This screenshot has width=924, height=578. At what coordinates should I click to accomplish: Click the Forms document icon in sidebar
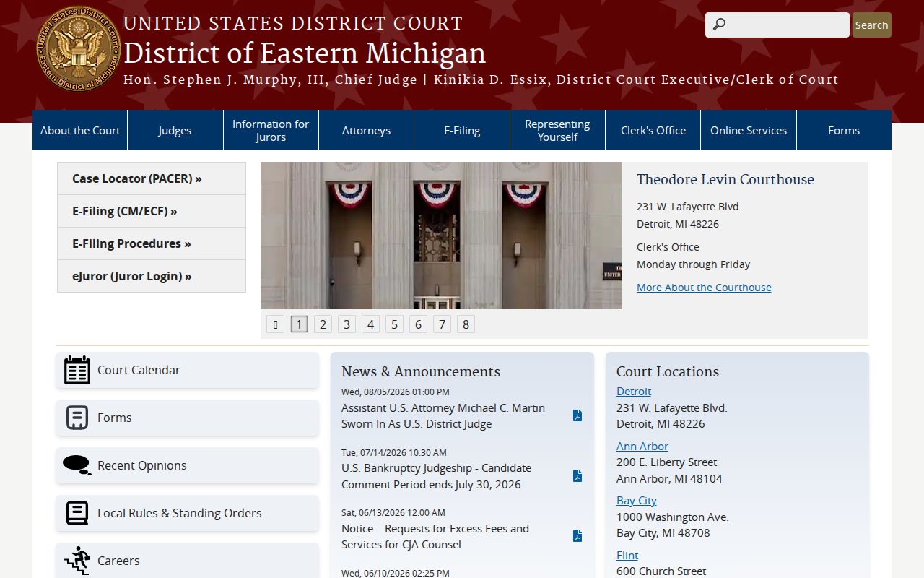click(x=77, y=418)
